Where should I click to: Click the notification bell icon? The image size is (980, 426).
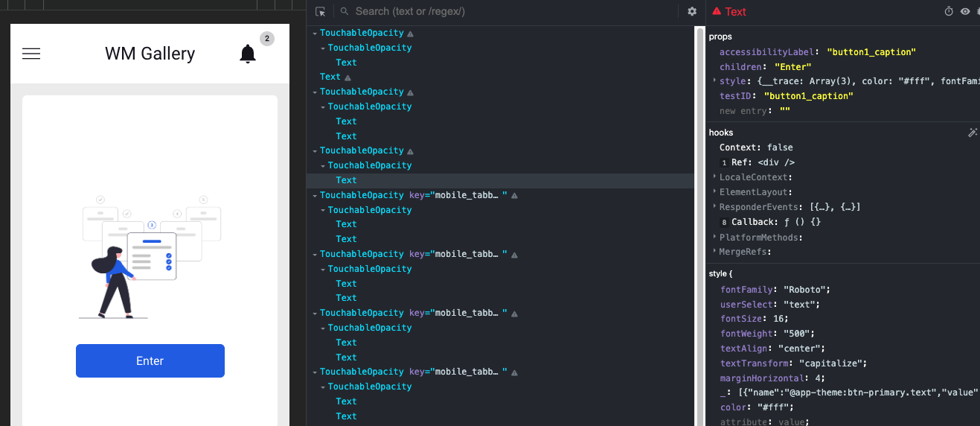click(248, 54)
